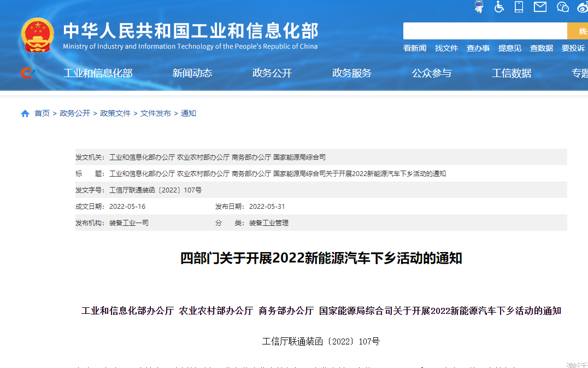Click the 找文件 quick link
Viewport: 588px width, 368px height.
446,48
